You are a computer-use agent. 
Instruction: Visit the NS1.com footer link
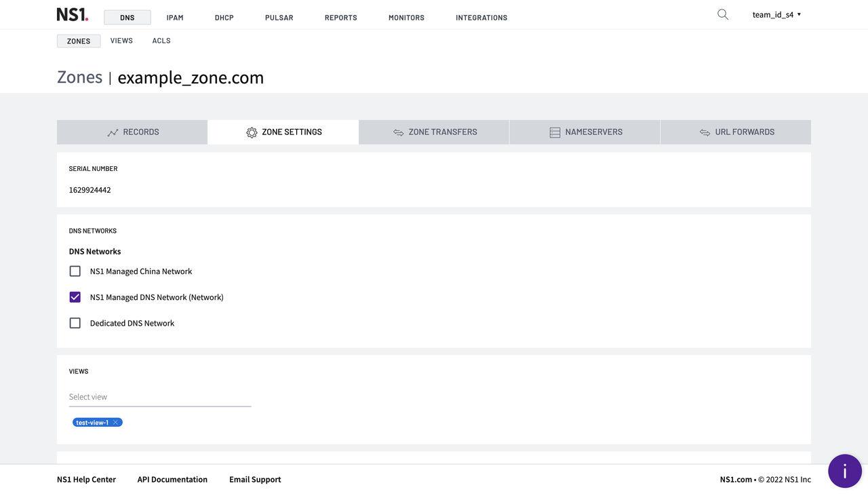736,479
